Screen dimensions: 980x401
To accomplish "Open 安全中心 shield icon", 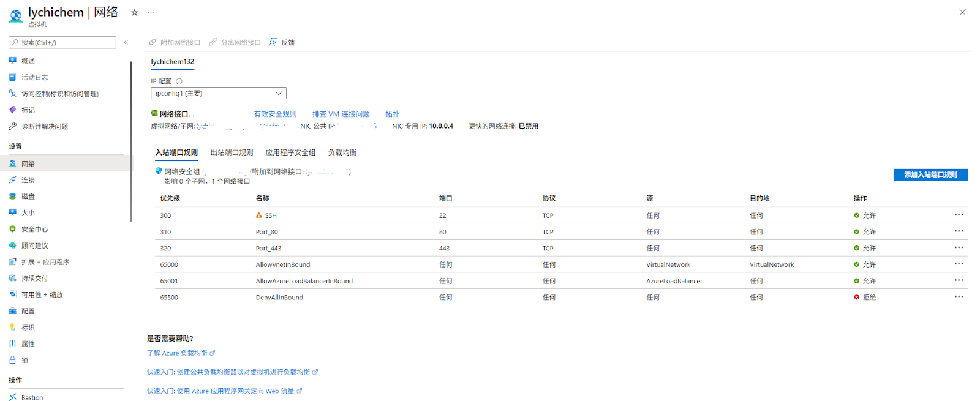I will click(x=12, y=229).
